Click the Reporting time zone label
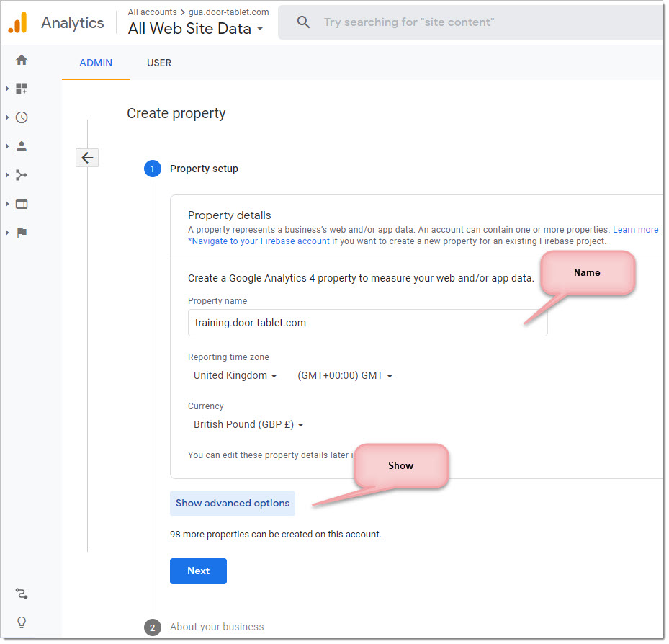669x644 pixels. [229, 357]
